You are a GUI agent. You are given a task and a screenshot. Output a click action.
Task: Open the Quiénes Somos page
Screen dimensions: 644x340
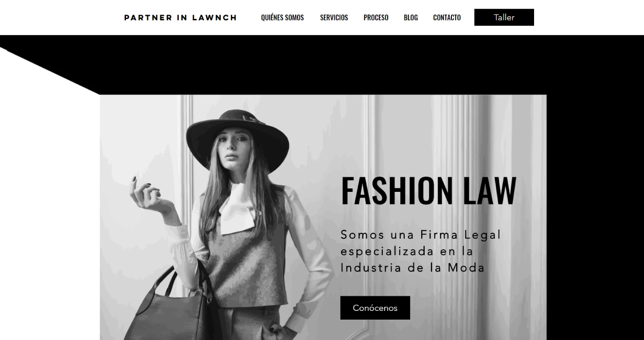(x=282, y=17)
